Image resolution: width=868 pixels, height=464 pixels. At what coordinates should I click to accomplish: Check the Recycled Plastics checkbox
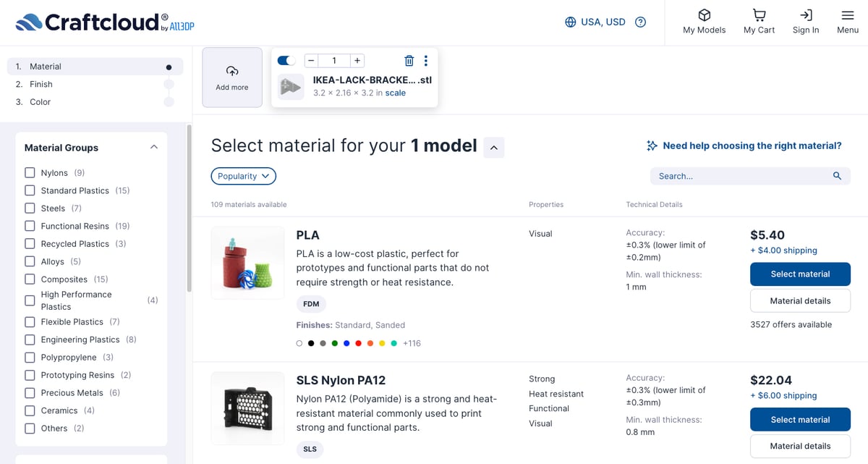tap(30, 244)
